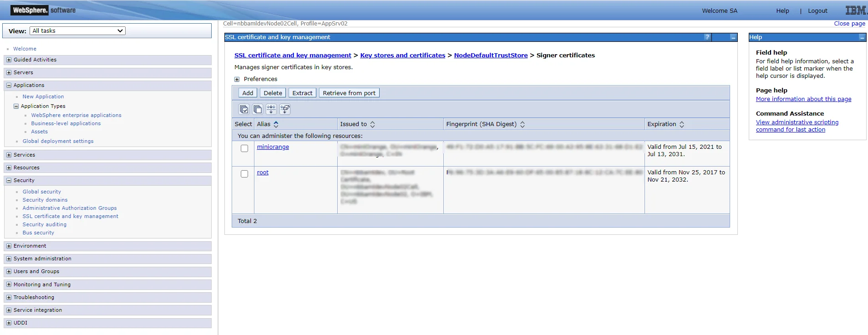This screenshot has height=335, width=868.
Task: Open Global security page
Action: click(x=41, y=192)
